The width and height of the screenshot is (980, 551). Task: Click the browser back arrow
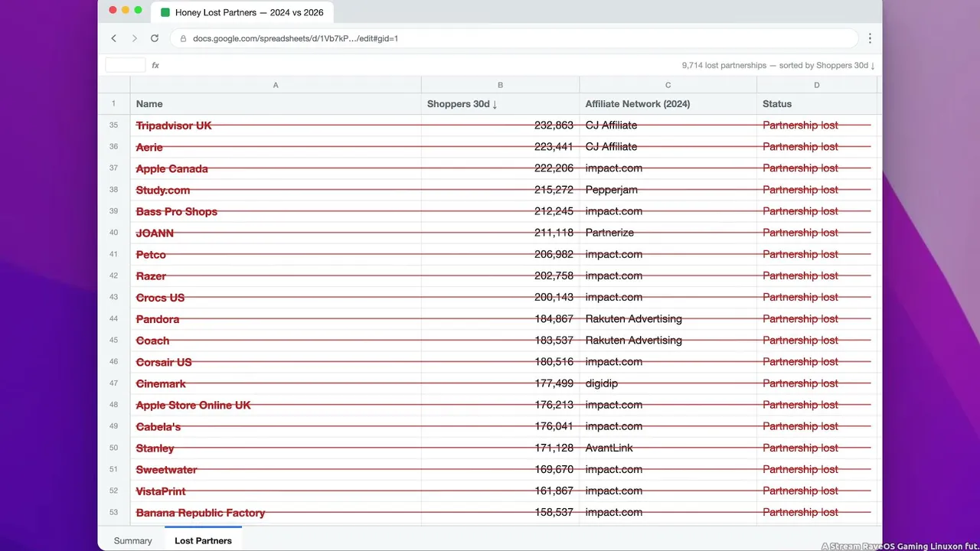(x=114, y=38)
